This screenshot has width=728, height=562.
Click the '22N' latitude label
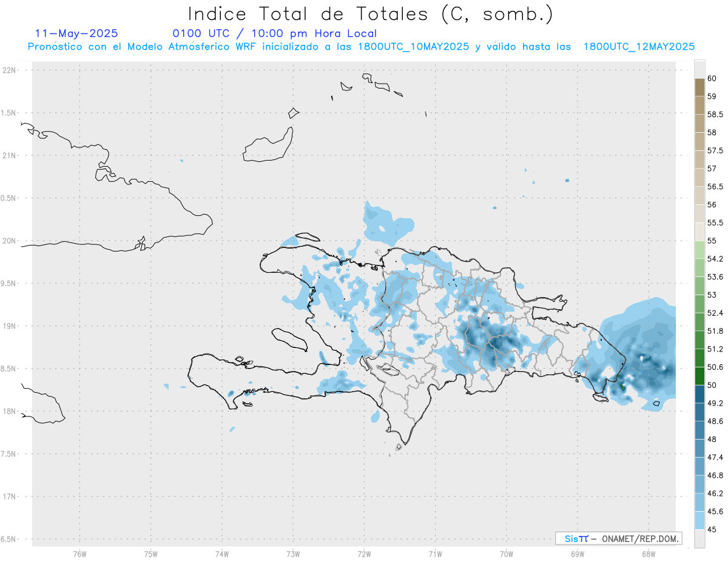tap(10, 70)
